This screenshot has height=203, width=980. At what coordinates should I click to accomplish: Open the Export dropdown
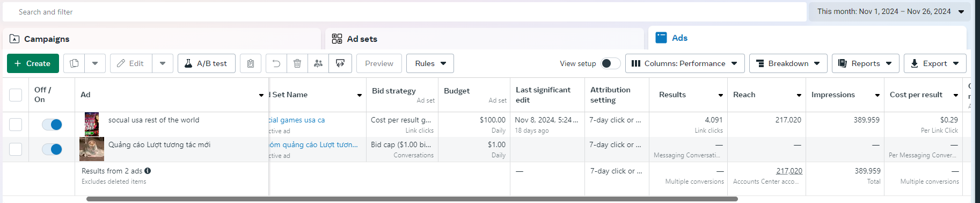(935, 63)
